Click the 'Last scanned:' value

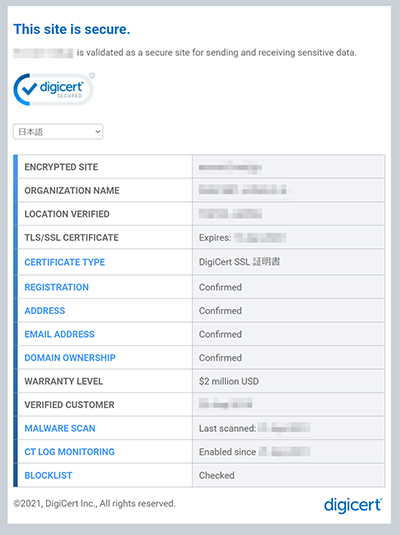pyautogui.click(x=255, y=429)
